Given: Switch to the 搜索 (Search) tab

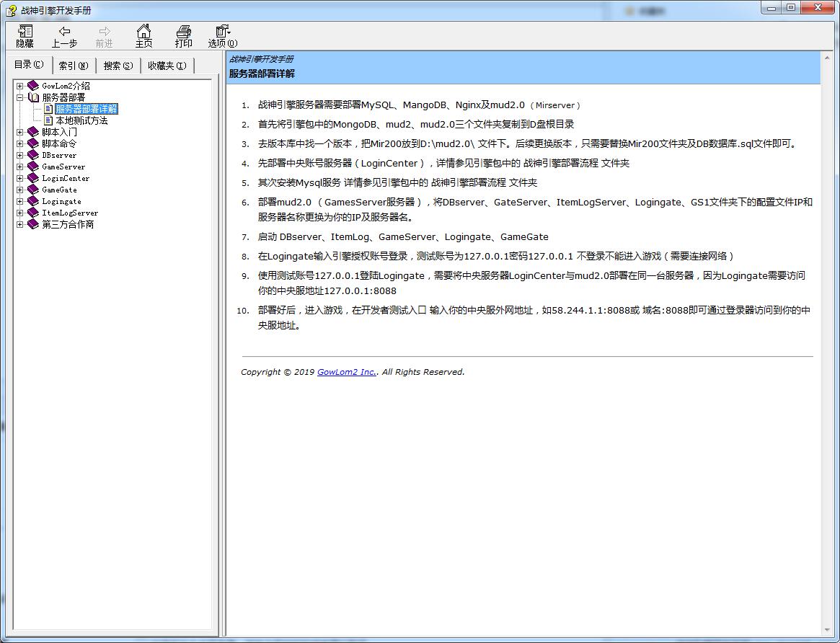Looking at the screenshot, I should click(x=118, y=66).
